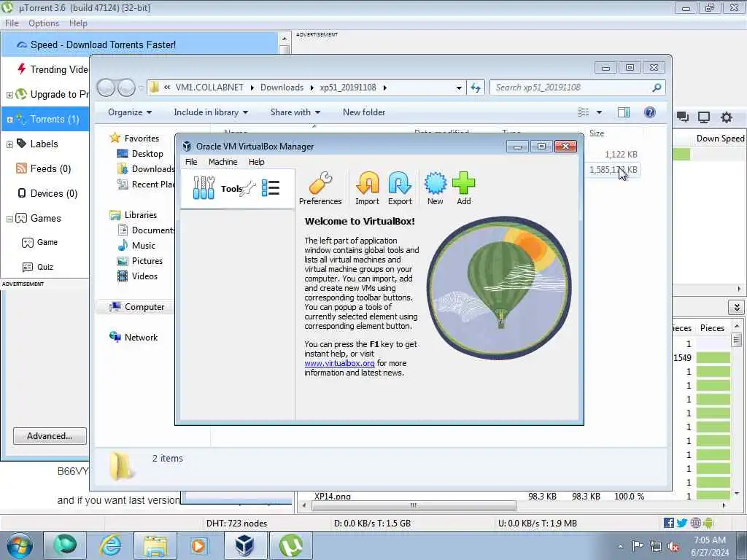Select the Tools item in VirtualBox
The image size is (747, 560).
(x=237, y=189)
